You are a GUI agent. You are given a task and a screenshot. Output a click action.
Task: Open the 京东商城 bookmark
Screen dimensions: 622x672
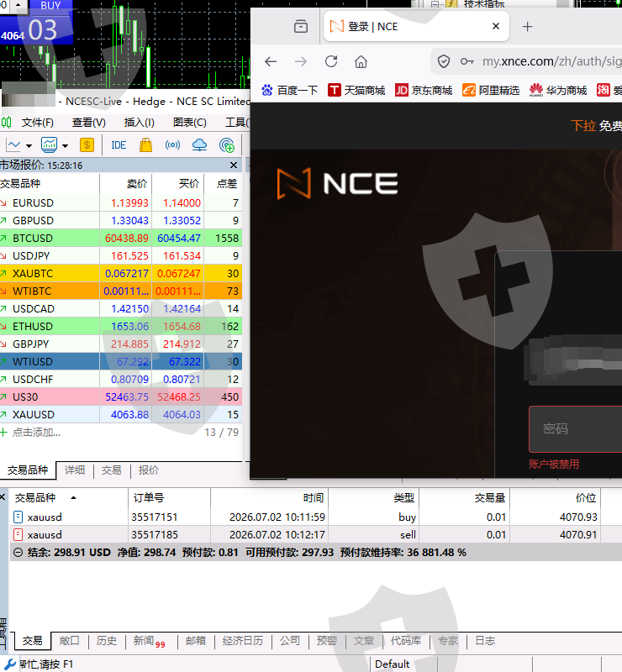pyautogui.click(x=424, y=91)
